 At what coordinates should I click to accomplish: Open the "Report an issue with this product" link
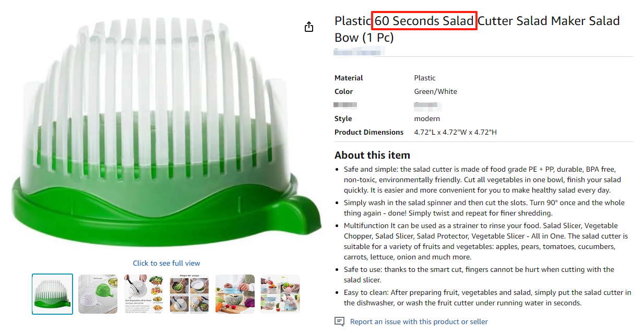[x=419, y=322]
